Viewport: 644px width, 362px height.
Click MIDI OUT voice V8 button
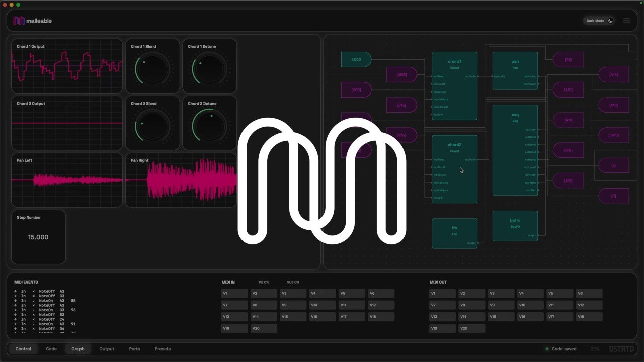click(x=472, y=305)
